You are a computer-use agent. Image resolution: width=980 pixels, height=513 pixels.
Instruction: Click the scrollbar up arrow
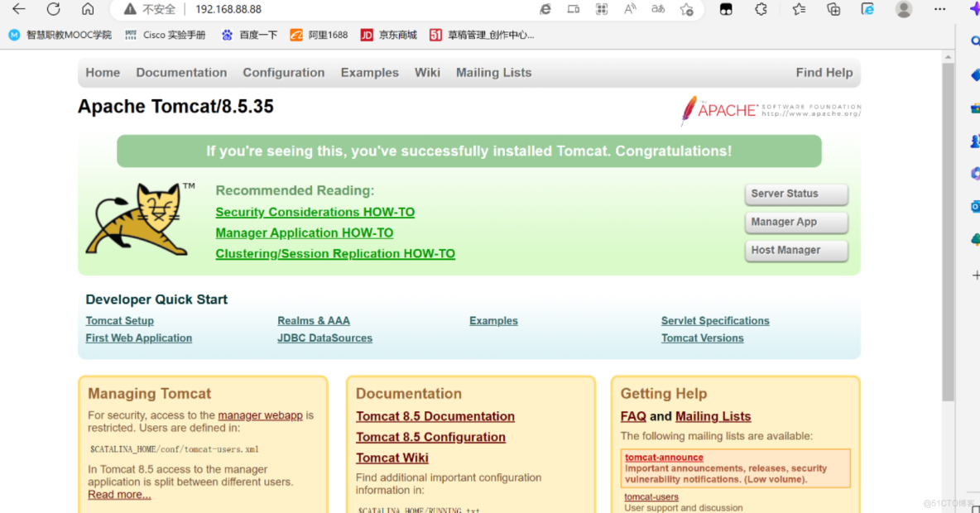click(x=948, y=57)
